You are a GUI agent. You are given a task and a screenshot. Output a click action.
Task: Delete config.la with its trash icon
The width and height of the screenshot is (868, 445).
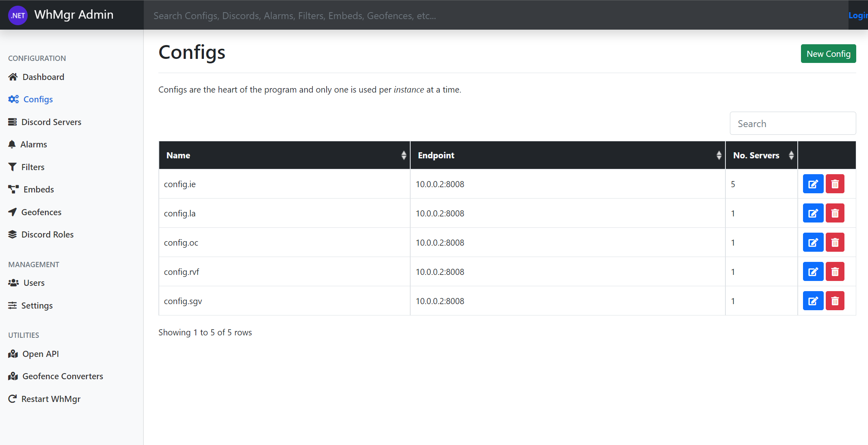tap(835, 213)
